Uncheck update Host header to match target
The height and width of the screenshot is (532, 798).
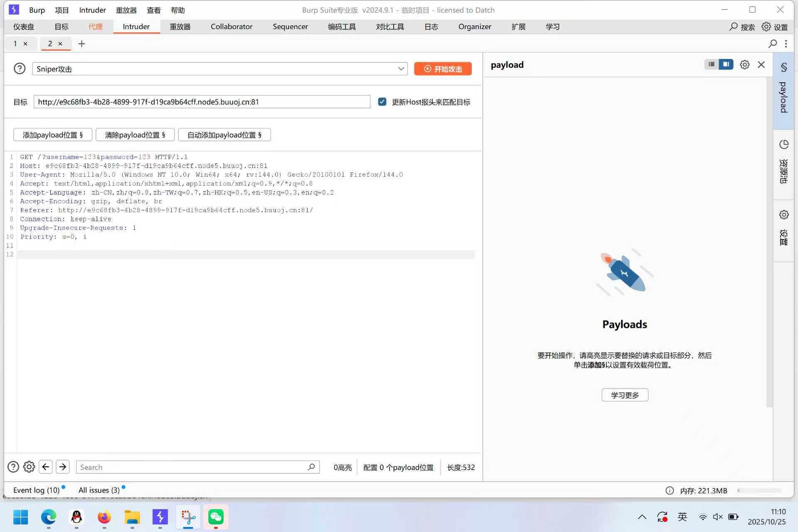point(382,102)
